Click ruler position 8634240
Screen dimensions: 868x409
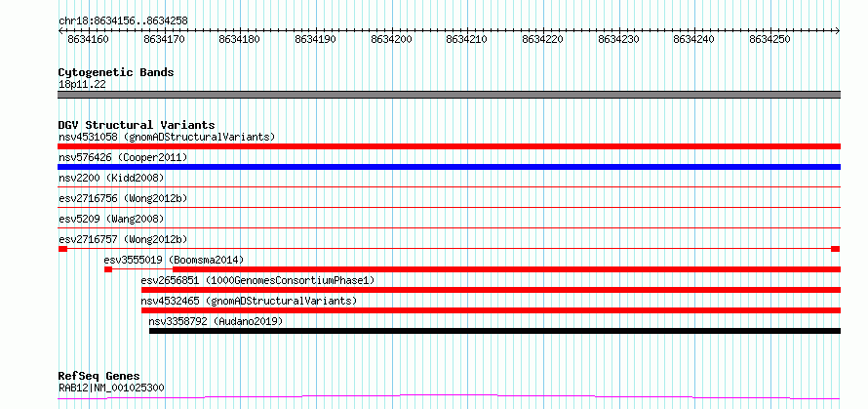(x=694, y=39)
